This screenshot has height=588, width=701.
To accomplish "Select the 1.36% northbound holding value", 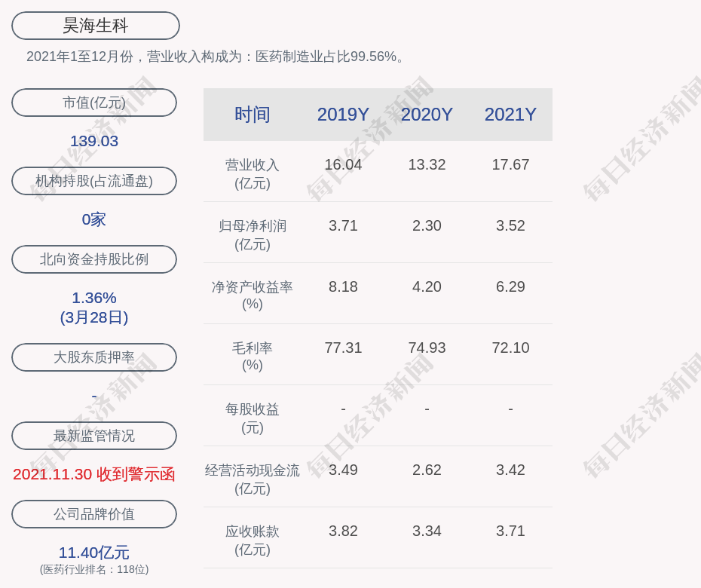I will tap(94, 298).
